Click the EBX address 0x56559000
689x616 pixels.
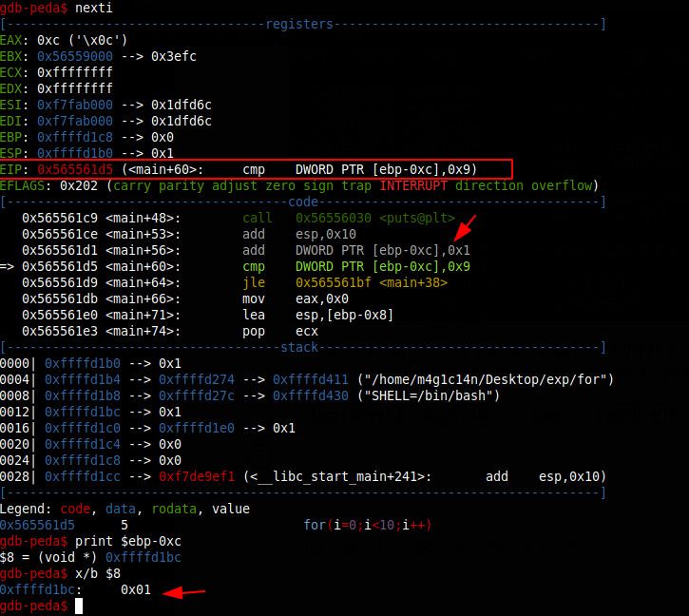pyautogui.click(x=75, y=56)
